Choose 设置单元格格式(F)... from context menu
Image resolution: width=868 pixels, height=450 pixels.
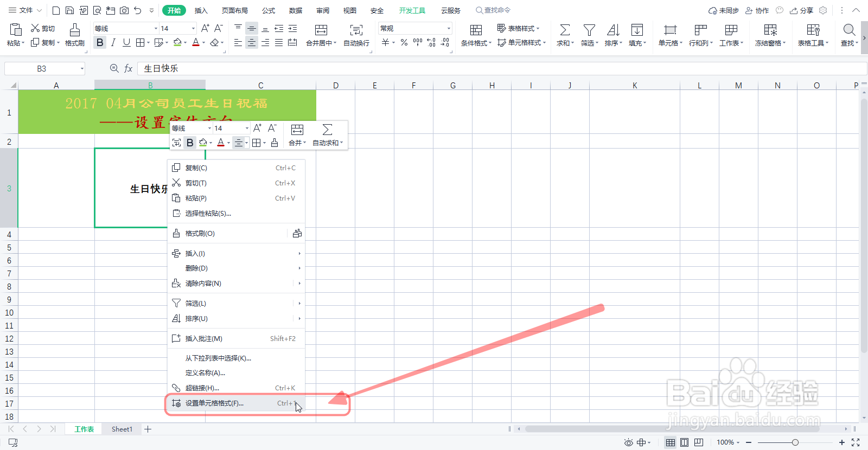tap(236, 403)
